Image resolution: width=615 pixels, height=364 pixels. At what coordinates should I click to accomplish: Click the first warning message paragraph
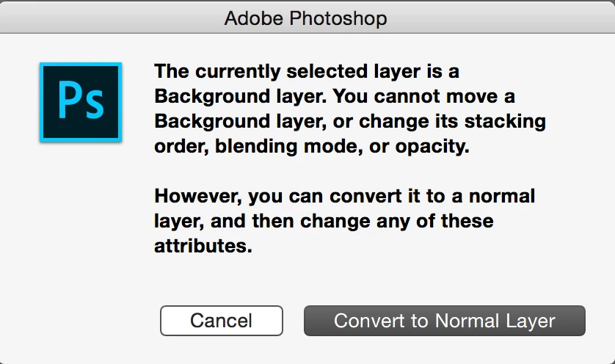[349, 109]
